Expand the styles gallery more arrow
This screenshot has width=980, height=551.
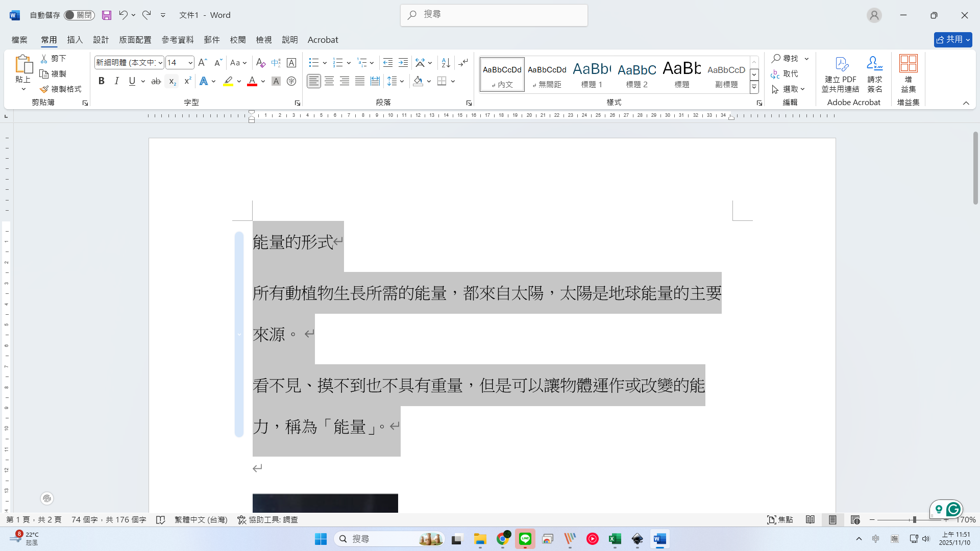tap(754, 88)
